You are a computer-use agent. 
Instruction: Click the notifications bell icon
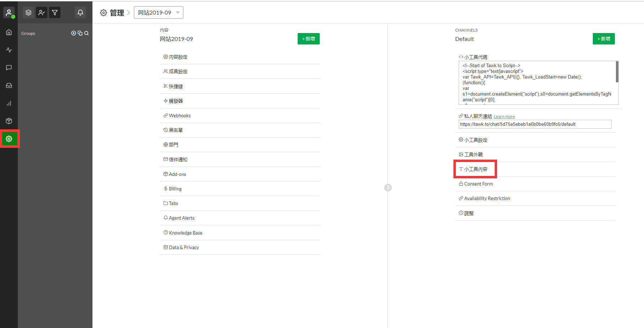pyautogui.click(x=80, y=13)
